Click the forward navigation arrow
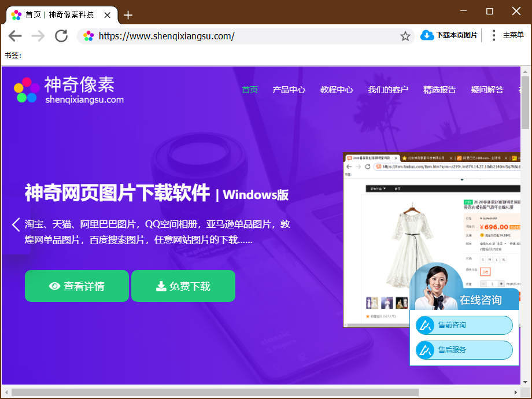Screen dimensions: 532x399 (38, 35)
